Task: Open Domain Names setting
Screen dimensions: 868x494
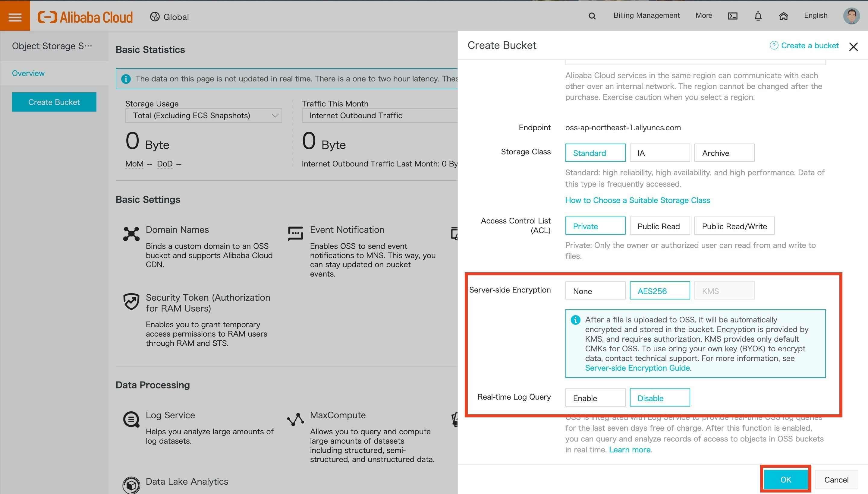Action: point(177,229)
